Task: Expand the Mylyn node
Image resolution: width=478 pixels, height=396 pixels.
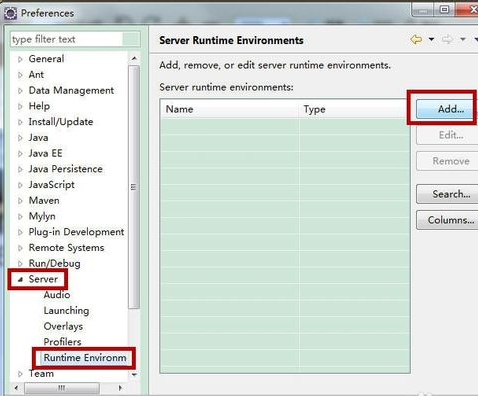Action: (x=20, y=217)
